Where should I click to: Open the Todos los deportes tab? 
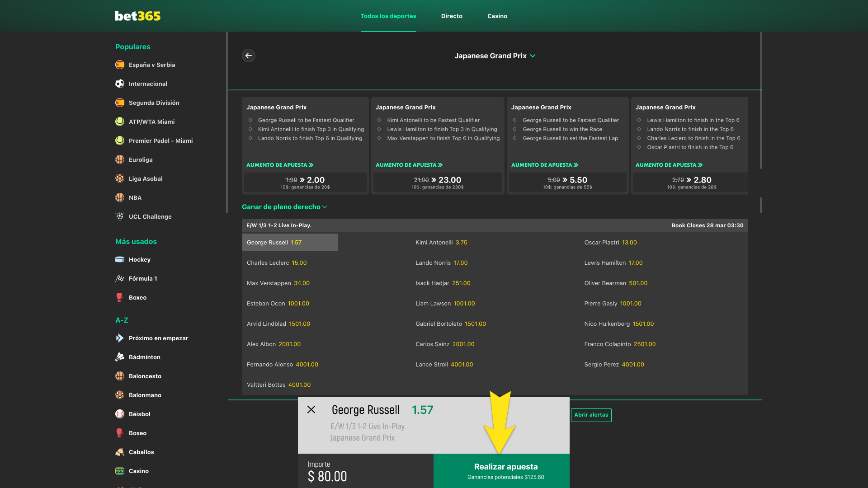(388, 16)
